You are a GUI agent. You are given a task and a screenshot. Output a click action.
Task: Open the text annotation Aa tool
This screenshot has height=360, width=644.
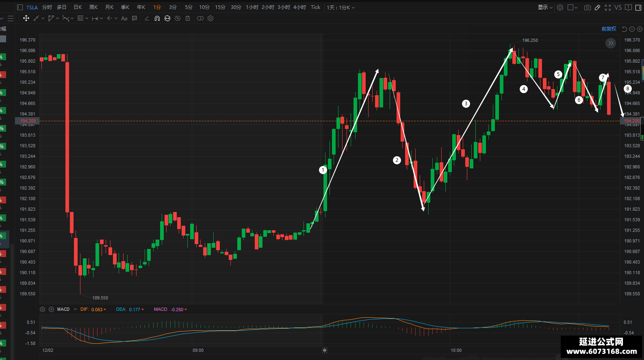(x=124, y=18)
